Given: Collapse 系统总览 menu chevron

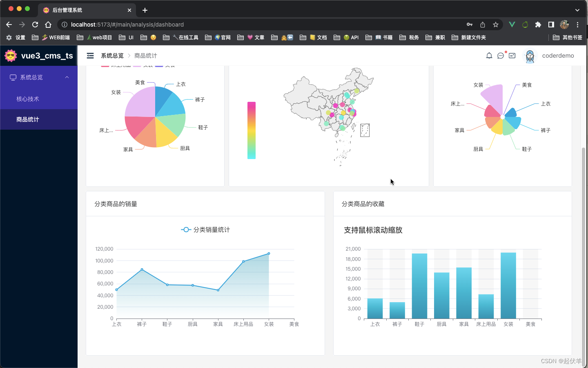Looking at the screenshot, I should [67, 77].
